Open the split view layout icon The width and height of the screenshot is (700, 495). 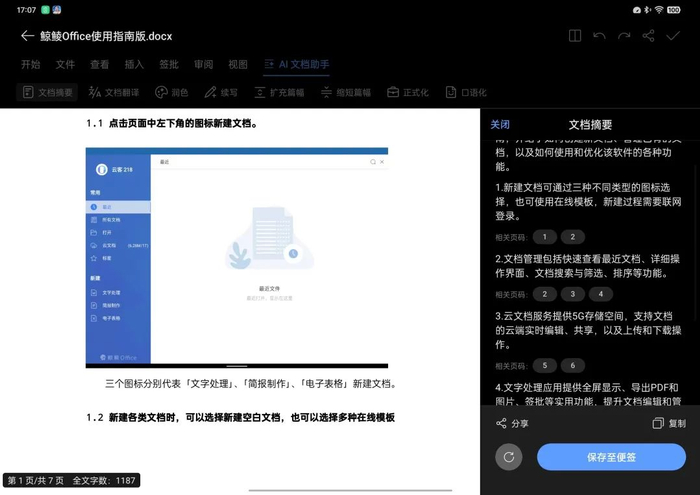575,36
